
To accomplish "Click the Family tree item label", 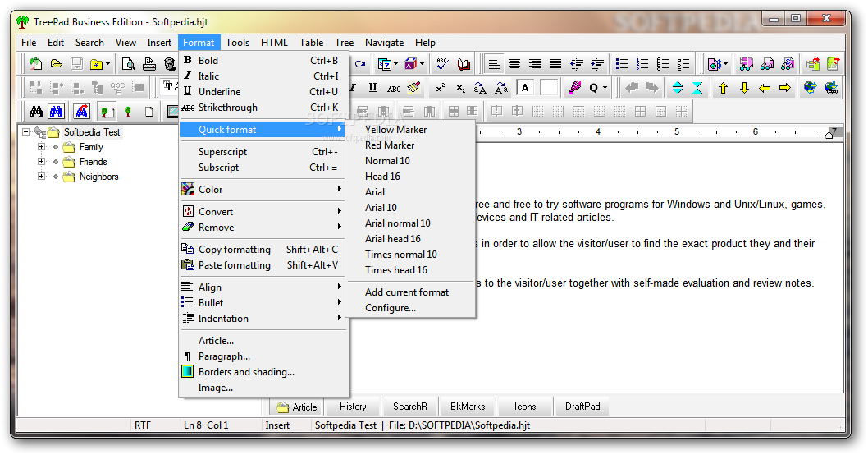I will pyautogui.click(x=91, y=147).
